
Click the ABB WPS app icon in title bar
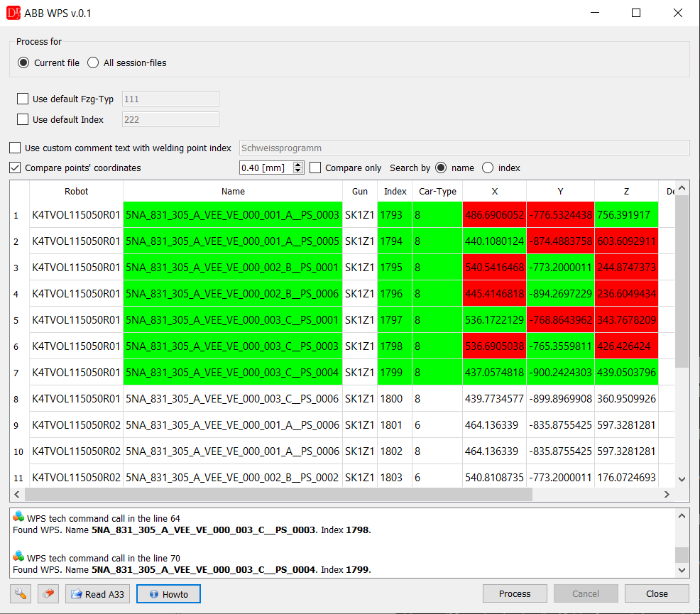[13, 13]
